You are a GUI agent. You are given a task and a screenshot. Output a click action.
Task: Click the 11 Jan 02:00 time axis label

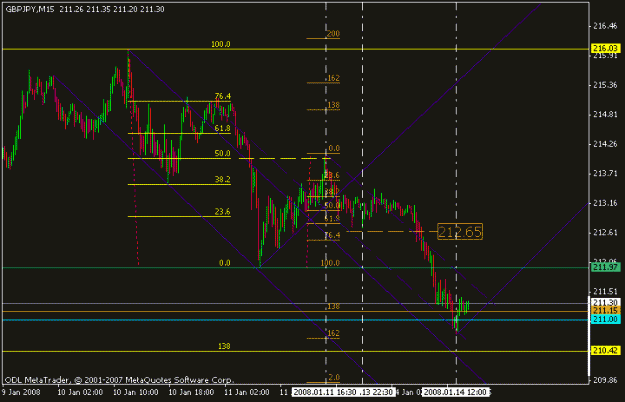coord(247,392)
